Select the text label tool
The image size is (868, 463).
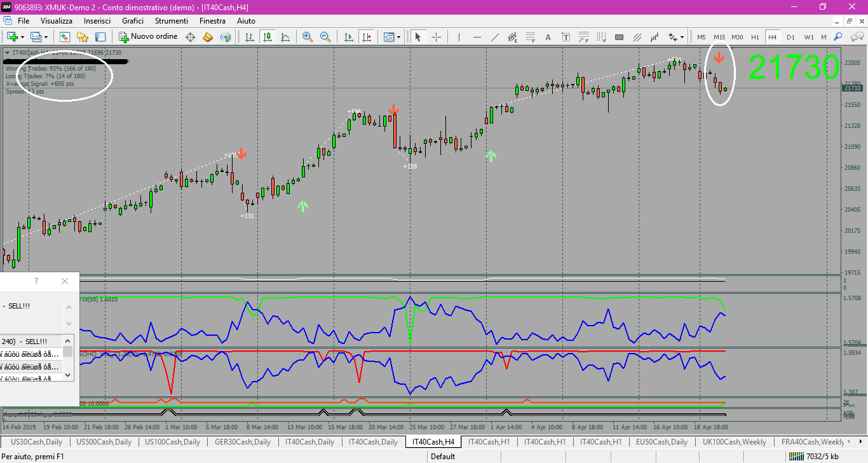(566, 37)
